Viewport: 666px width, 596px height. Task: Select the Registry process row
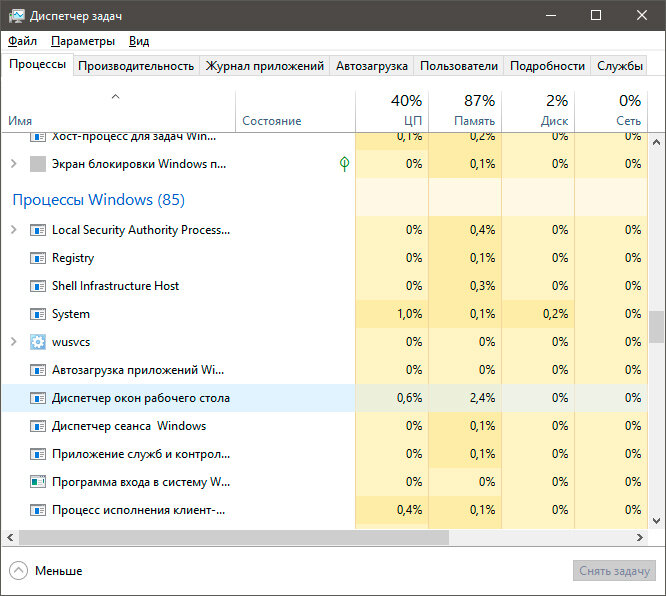(325, 258)
